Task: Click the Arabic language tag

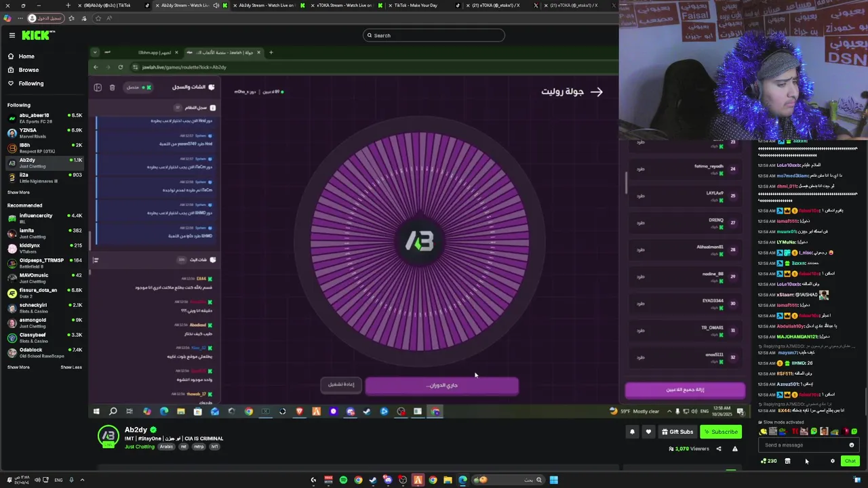Action: pos(166,447)
